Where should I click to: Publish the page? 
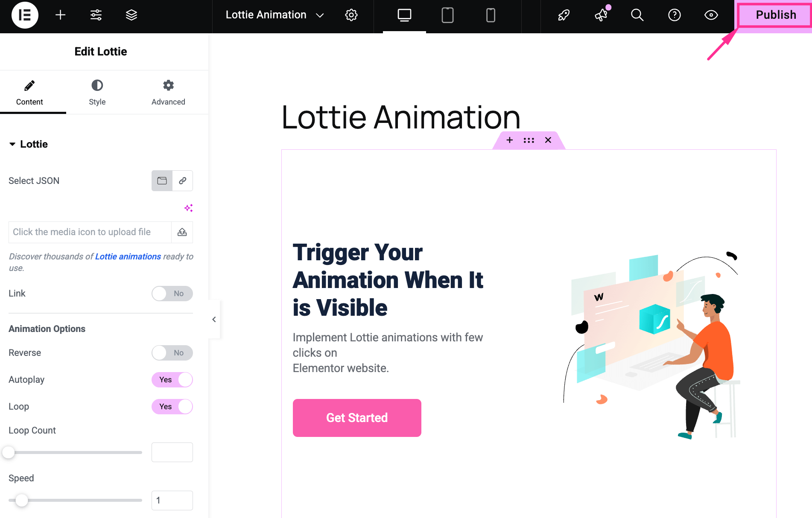775,15
